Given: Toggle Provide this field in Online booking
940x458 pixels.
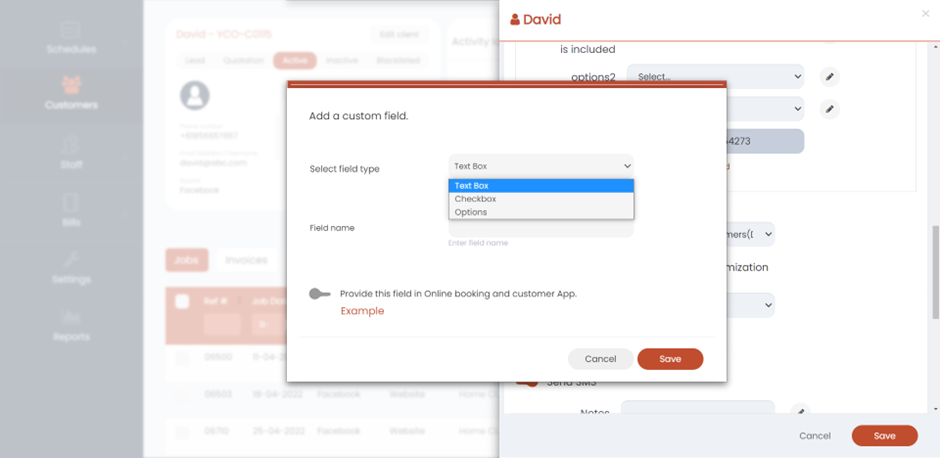Looking at the screenshot, I should [x=320, y=294].
